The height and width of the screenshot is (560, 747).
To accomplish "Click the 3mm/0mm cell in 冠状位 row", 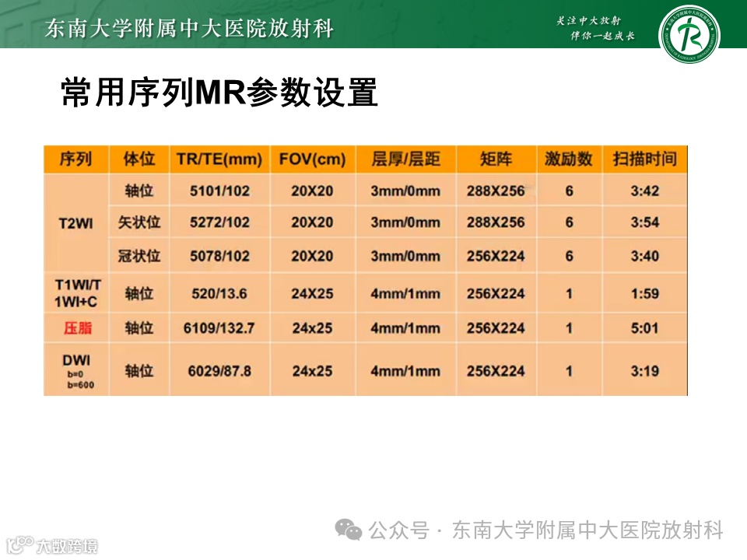I will point(406,256).
